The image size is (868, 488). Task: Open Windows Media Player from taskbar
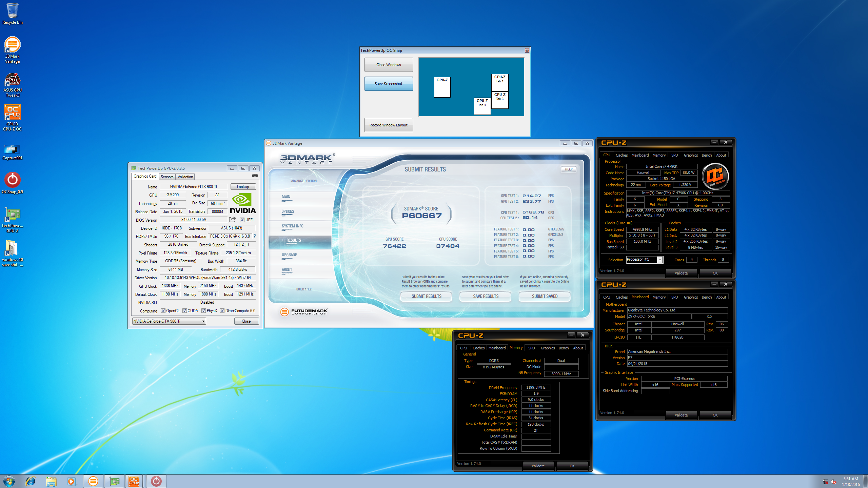coord(72,481)
